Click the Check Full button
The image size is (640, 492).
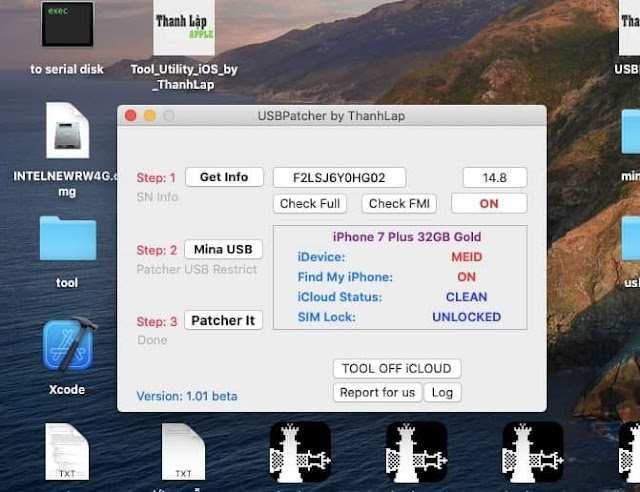310,203
